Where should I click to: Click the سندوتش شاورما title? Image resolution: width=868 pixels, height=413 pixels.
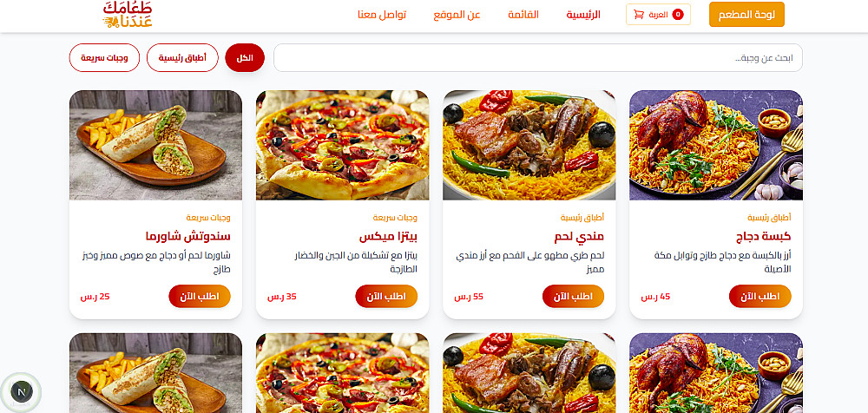187,236
